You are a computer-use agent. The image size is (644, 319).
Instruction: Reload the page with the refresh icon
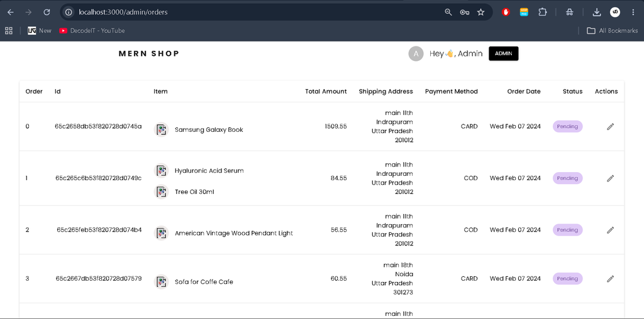tap(47, 13)
